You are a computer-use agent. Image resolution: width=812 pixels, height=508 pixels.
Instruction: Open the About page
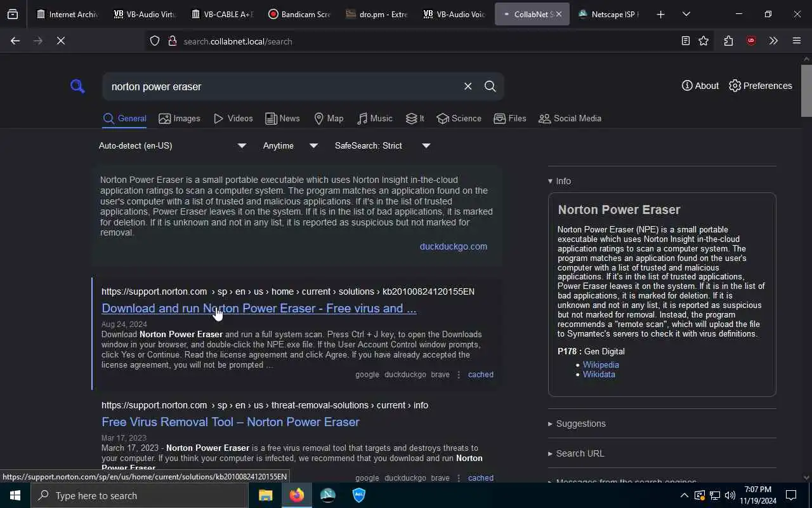[x=700, y=86]
